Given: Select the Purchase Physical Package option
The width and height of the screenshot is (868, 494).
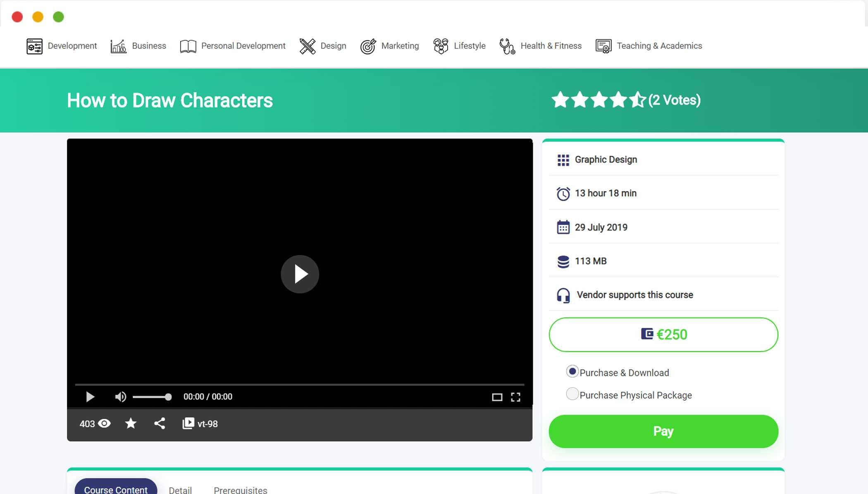Looking at the screenshot, I should tap(572, 394).
